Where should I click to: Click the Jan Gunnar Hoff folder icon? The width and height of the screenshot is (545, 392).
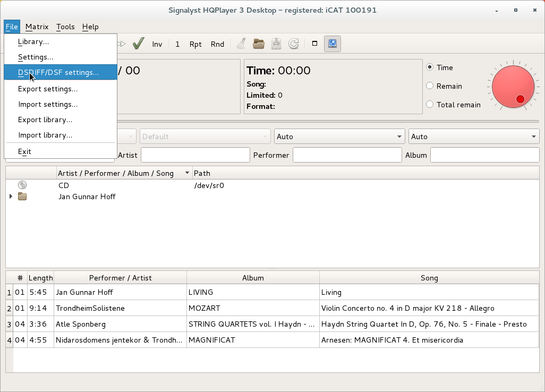pyautogui.click(x=22, y=197)
